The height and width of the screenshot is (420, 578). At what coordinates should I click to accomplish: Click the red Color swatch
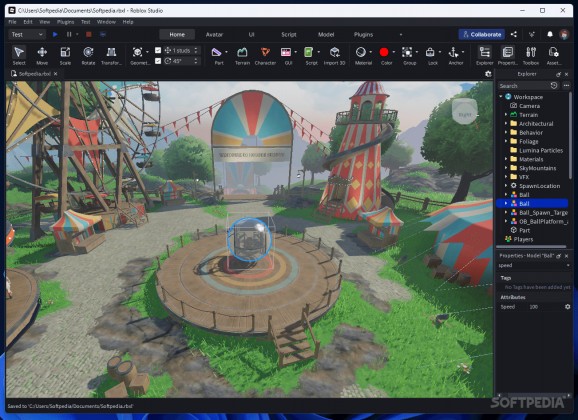[384, 52]
